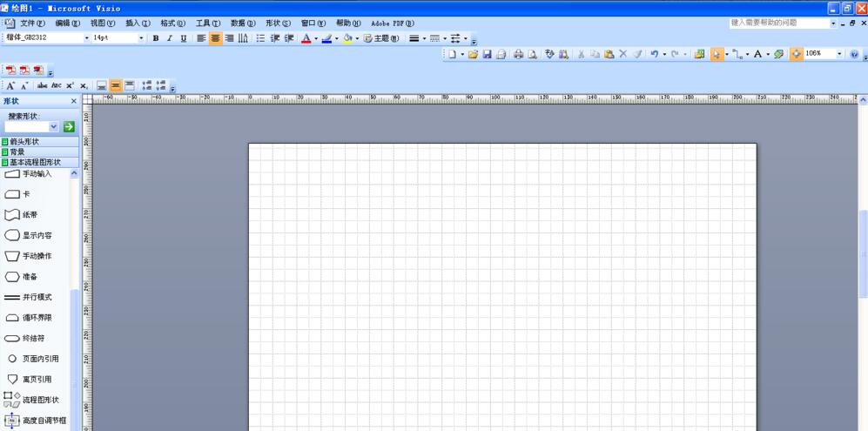
Task: Select the 离页引用 shape
Action: [x=28, y=379]
